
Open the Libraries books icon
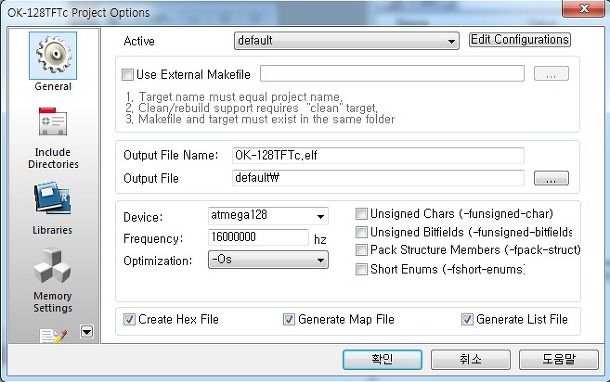tap(53, 198)
